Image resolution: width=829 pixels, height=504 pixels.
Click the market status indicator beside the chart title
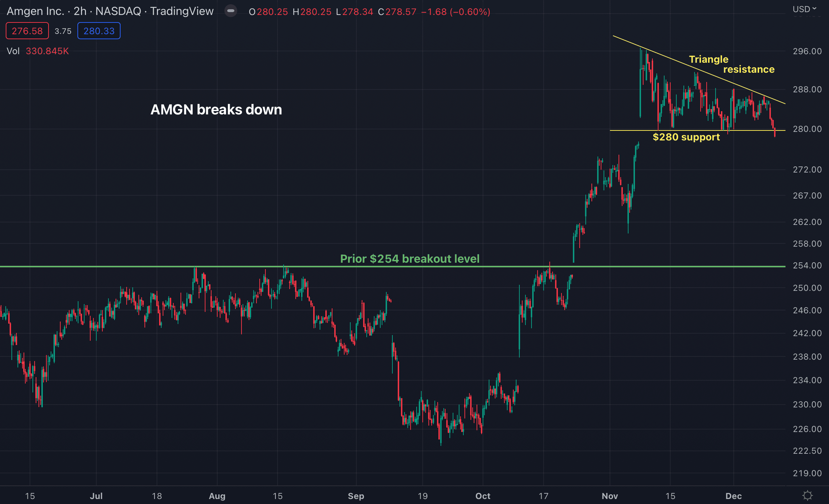point(231,11)
